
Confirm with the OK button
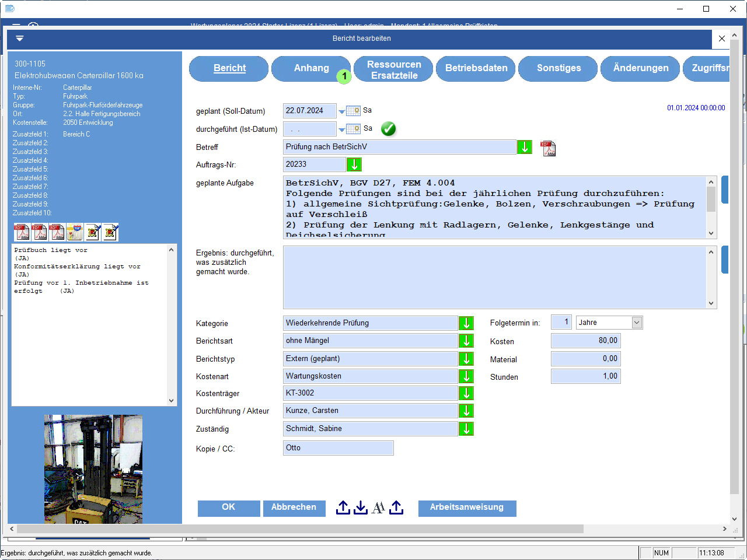pyautogui.click(x=229, y=508)
